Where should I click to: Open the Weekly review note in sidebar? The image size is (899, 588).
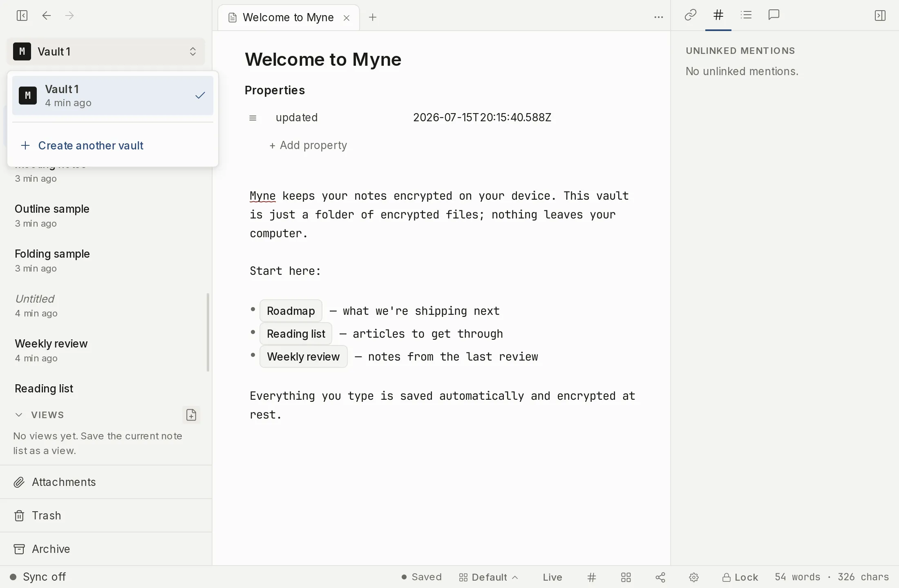106,350
